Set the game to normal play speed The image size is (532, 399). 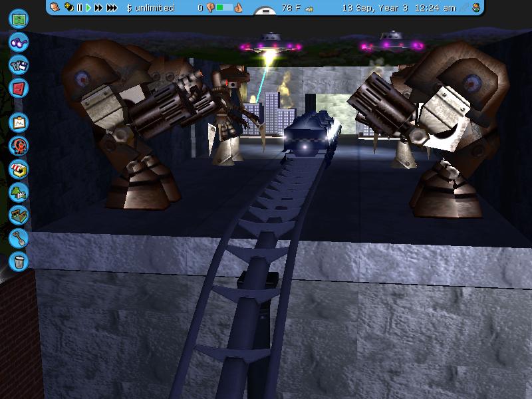tap(88, 7)
